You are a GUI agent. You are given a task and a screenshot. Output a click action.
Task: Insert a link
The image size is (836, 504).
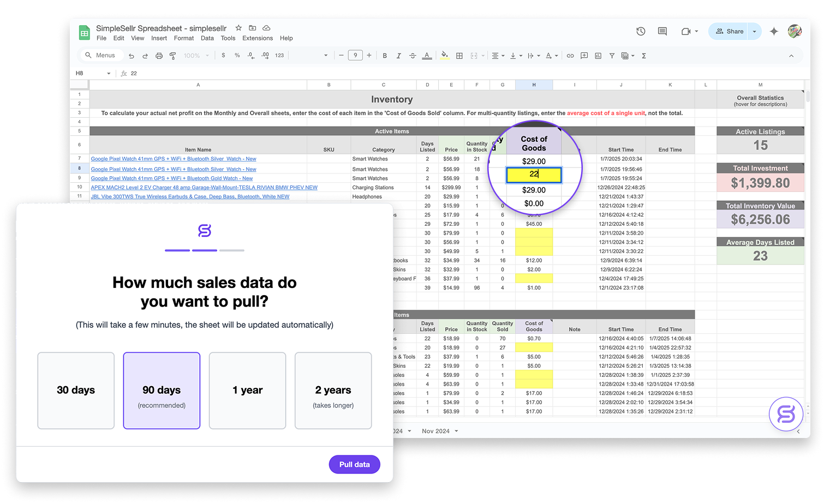point(570,56)
